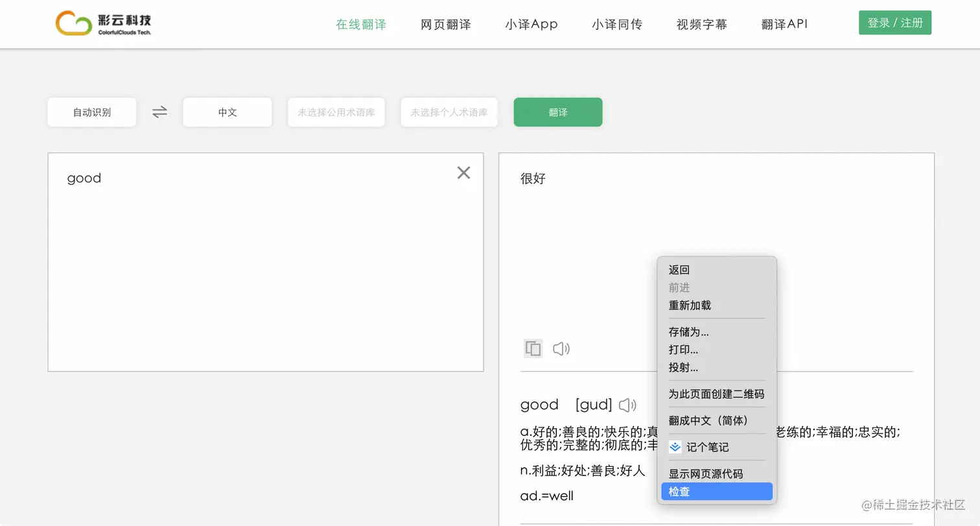Click the noun definition line n.利益;好处;善良;好人
The width and height of the screenshot is (980, 526).
click(x=583, y=471)
